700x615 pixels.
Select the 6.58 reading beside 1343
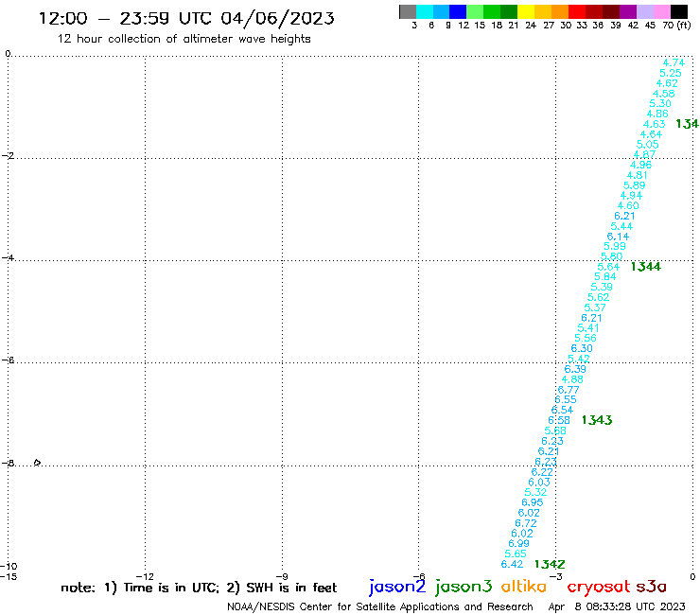click(559, 420)
